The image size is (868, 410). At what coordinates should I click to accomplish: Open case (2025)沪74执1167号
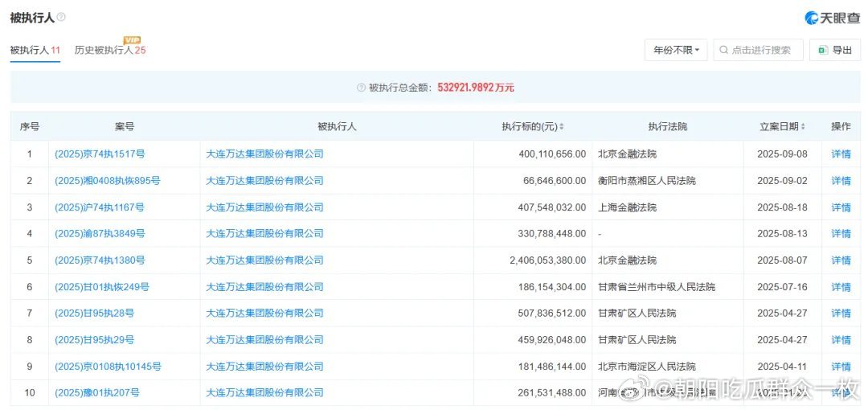[x=100, y=207]
